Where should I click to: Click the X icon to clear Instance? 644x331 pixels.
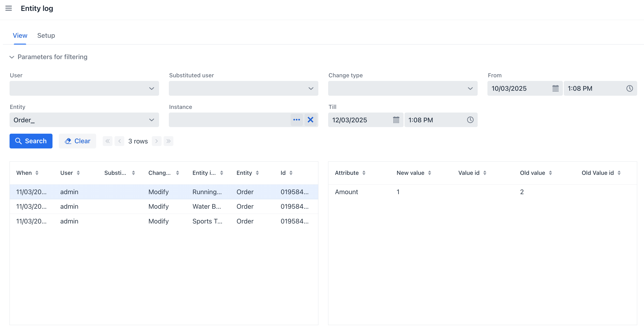pos(311,120)
